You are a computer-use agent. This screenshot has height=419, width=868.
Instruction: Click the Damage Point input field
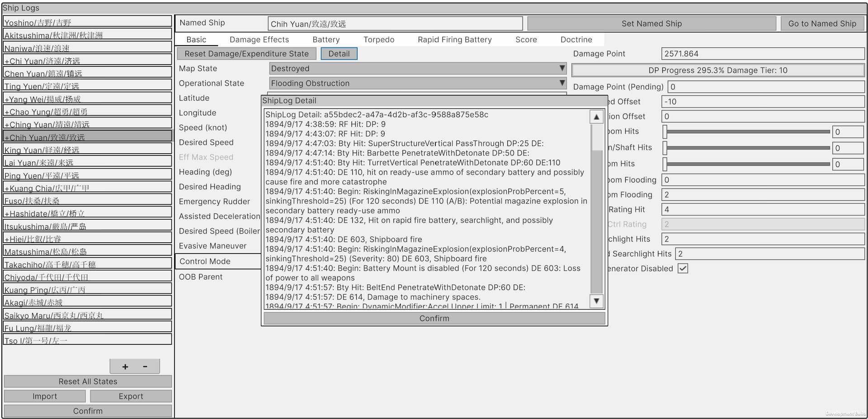pyautogui.click(x=762, y=54)
